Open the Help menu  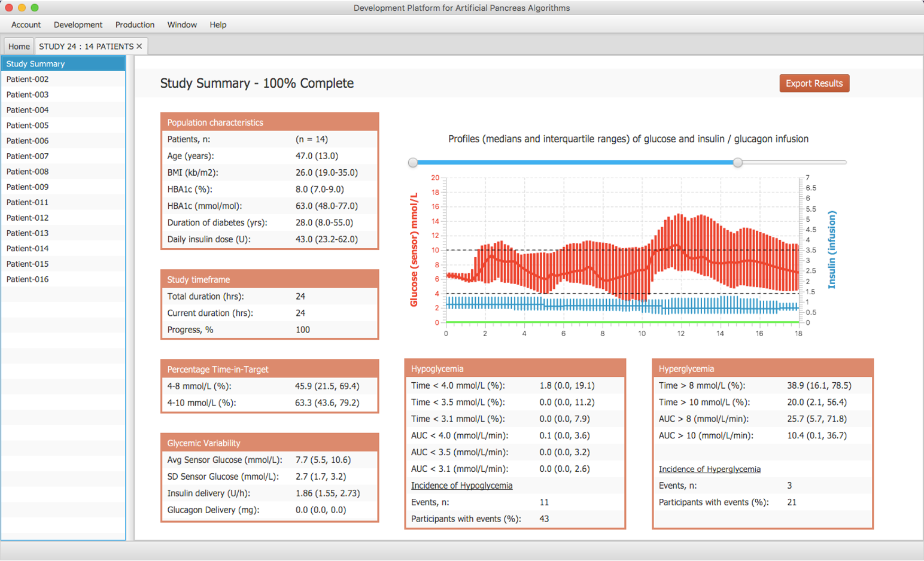(x=218, y=25)
